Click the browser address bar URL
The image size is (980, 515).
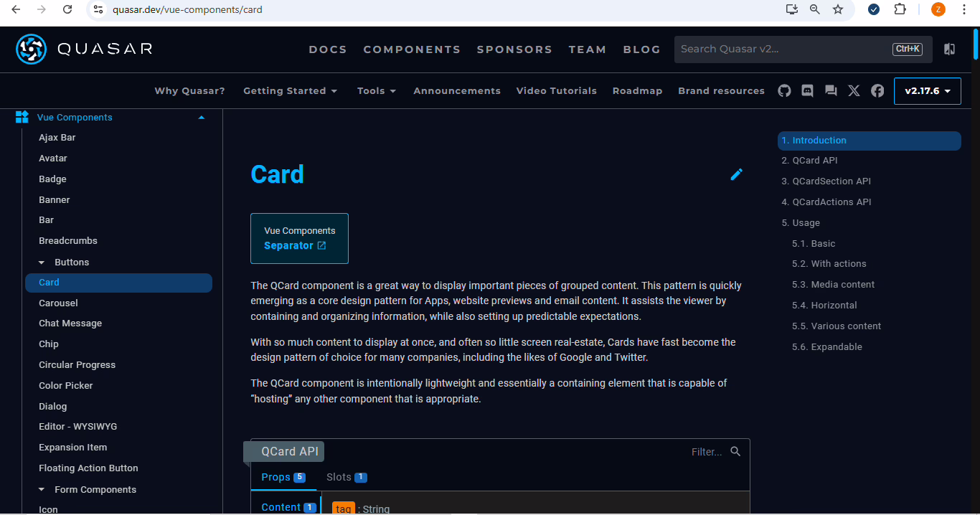point(187,9)
